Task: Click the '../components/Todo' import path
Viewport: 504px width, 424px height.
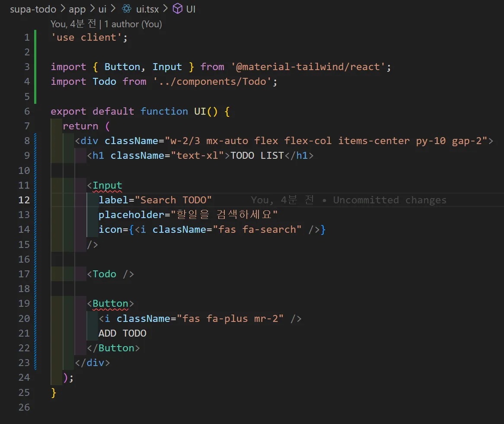Action: [x=213, y=82]
